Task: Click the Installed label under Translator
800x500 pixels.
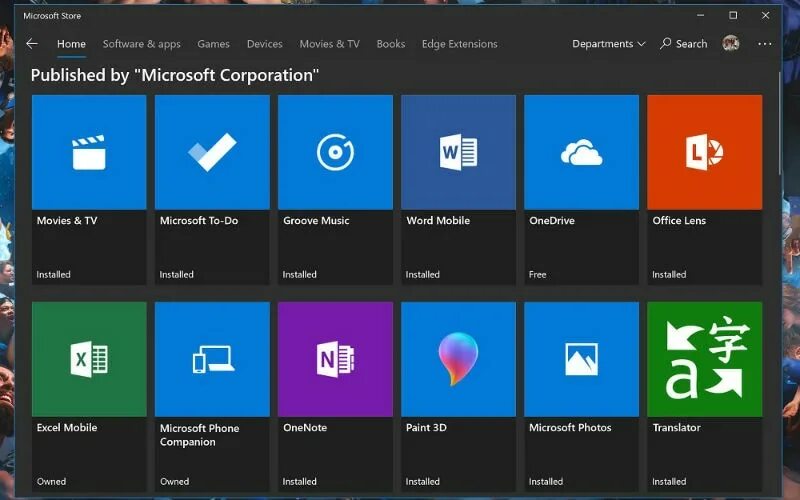Action: [669, 482]
